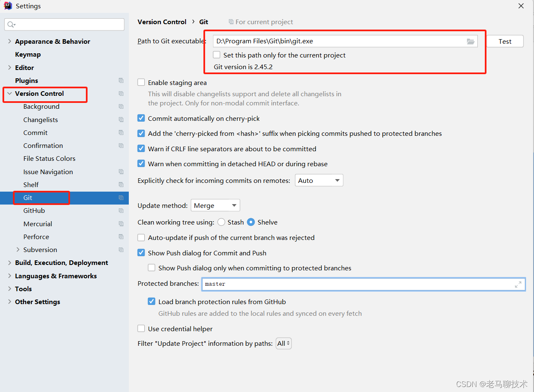Click the project-level icon beside Confirmation
The width and height of the screenshot is (534, 392).
(x=121, y=145)
